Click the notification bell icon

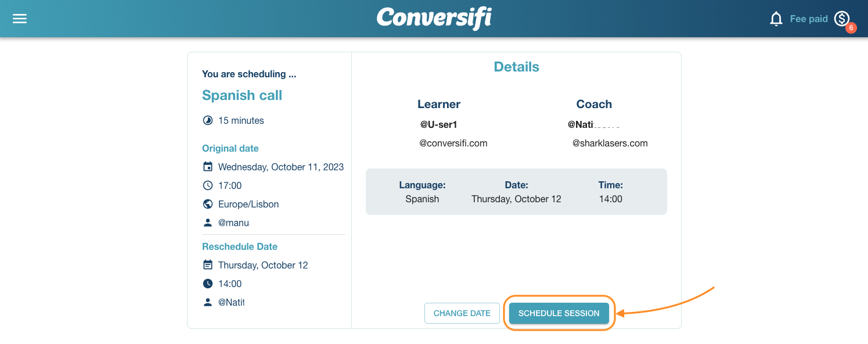pos(776,18)
